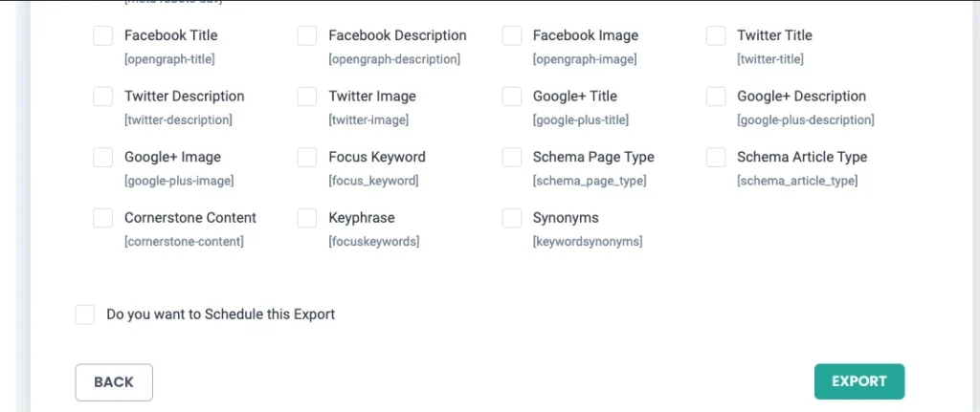Toggle the Schema Page Type checkbox
The height and width of the screenshot is (412, 980).
coord(512,158)
